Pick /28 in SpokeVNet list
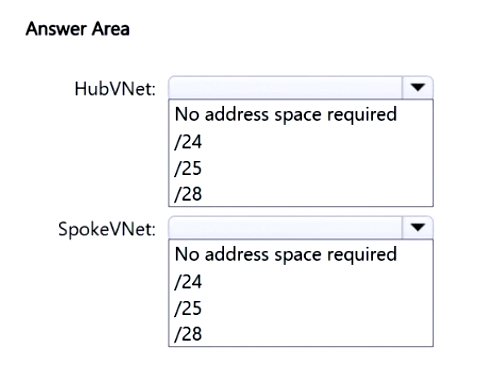This screenshot has height=390, width=478. pyautogui.click(x=188, y=334)
